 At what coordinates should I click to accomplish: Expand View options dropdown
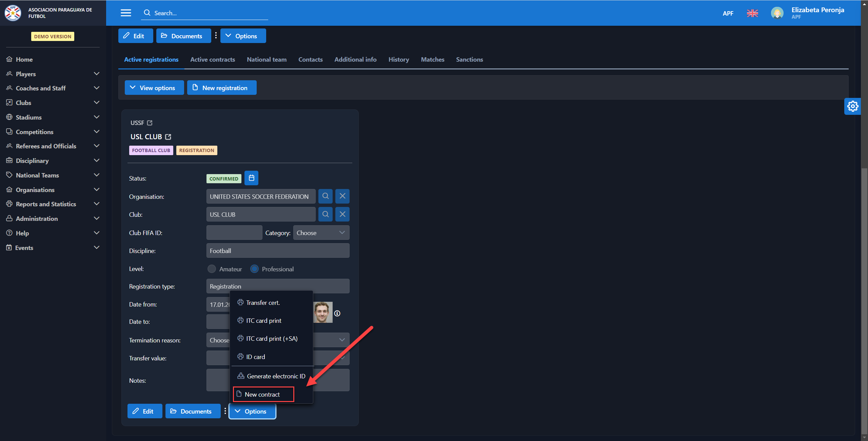click(x=154, y=88)
